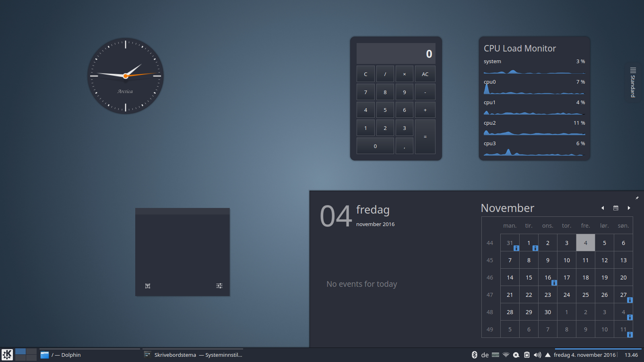Select November 30 in calendar
The image size is (644, 362).
tap(548, 312)
